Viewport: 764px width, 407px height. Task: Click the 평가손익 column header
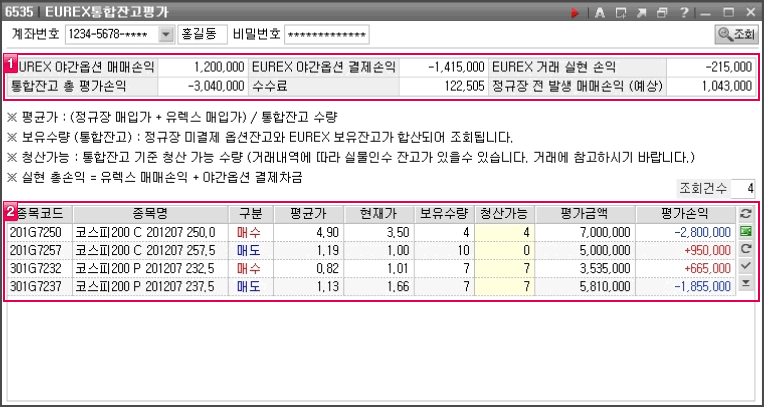686,213
